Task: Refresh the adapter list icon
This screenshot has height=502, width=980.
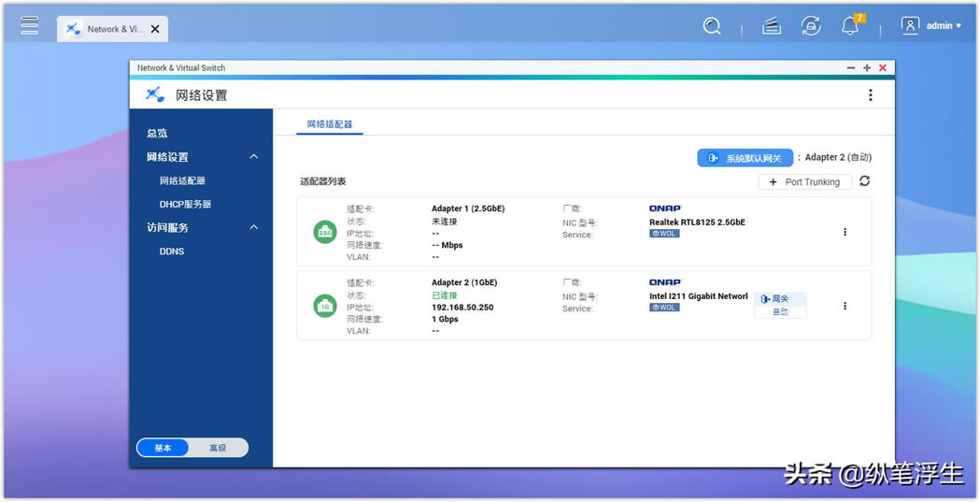Action: [x=864, y=181]
